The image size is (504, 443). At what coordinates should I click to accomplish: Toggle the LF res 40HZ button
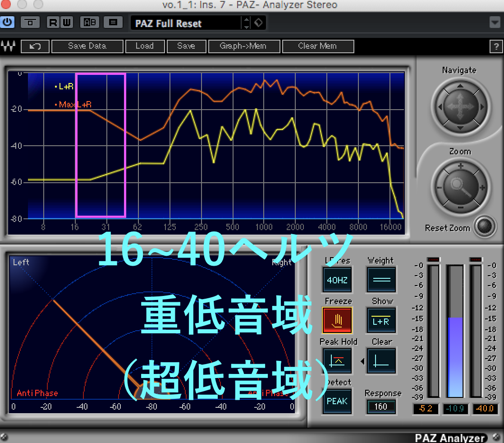[x=337, y=280]
